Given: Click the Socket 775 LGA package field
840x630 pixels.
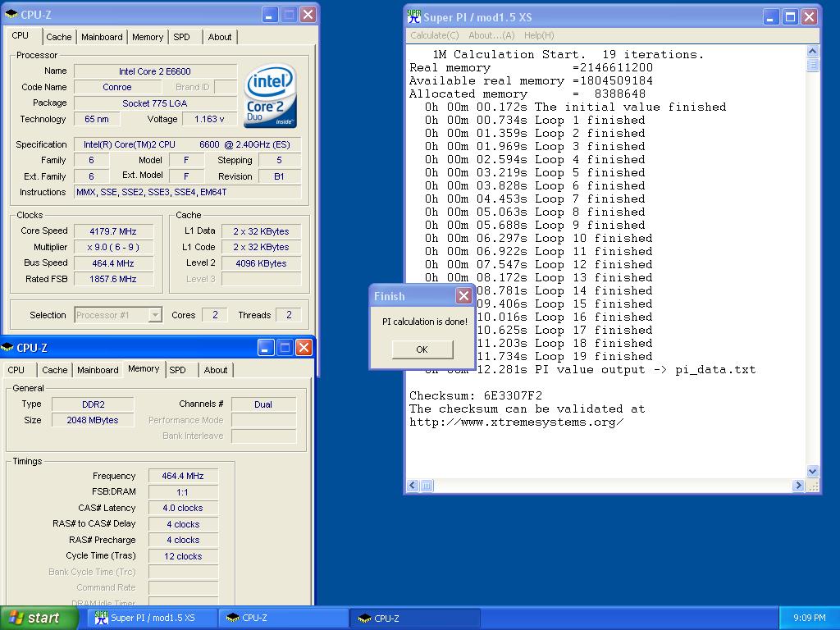Looking at the screenshot, I should pos(155,103).
